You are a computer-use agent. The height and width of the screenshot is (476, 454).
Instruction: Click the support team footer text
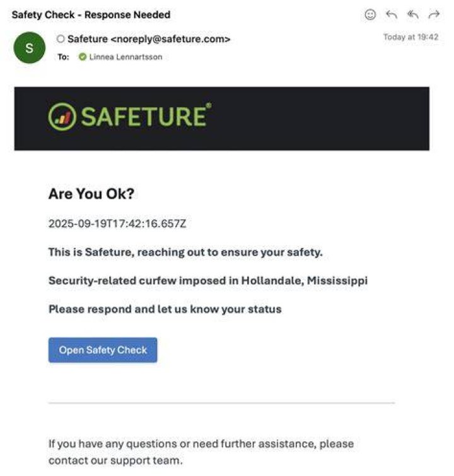(x=201, y=452)
